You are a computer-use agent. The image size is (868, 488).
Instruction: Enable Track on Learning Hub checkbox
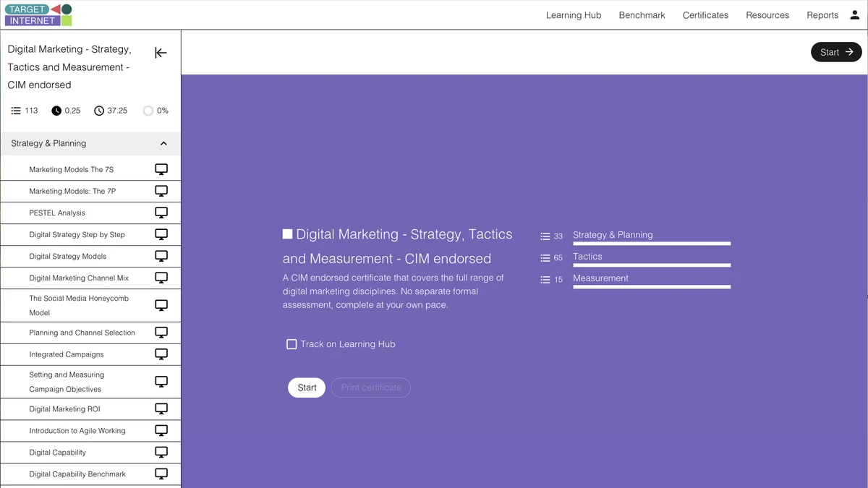click(292, 344)
